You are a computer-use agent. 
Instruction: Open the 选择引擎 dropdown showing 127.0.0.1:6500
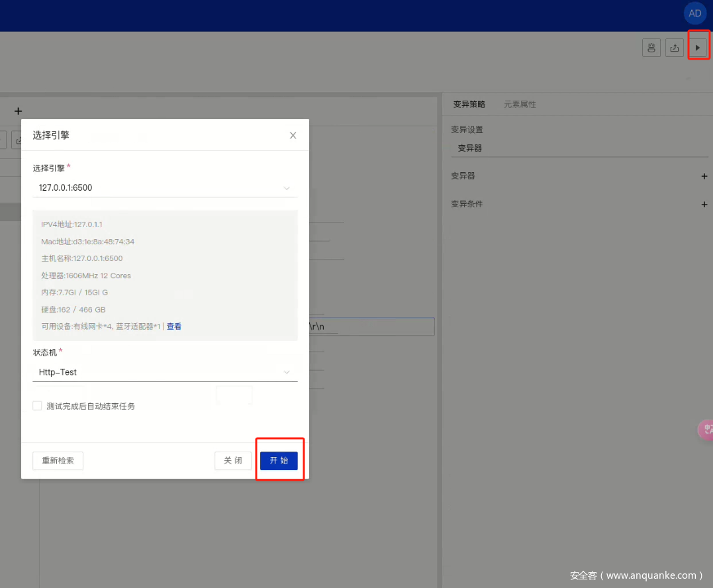click(164, 188)
